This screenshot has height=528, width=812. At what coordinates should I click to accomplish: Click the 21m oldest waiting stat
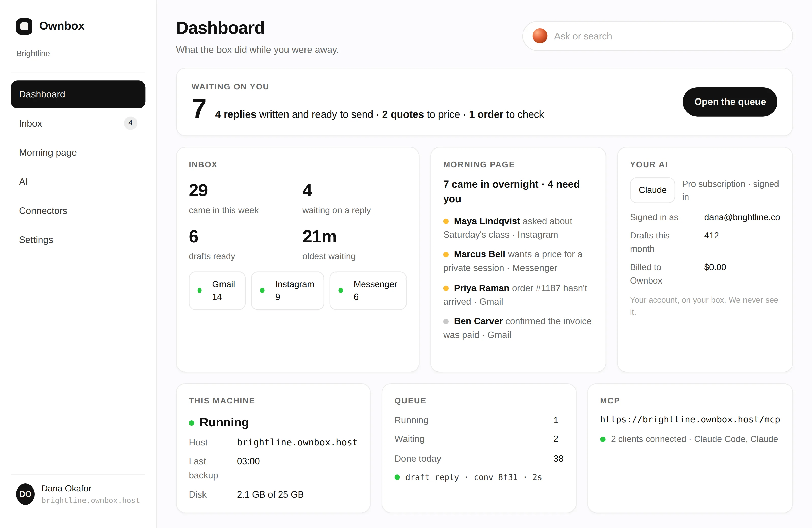(x=329, y=244)
